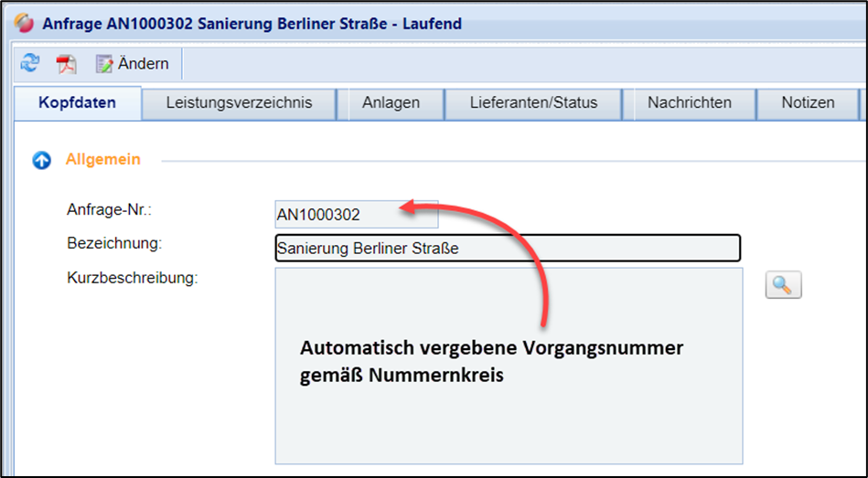Go to the Anlagen tab
The height and width of the screenshot is (478, 868).
click(x=391, y=102)
